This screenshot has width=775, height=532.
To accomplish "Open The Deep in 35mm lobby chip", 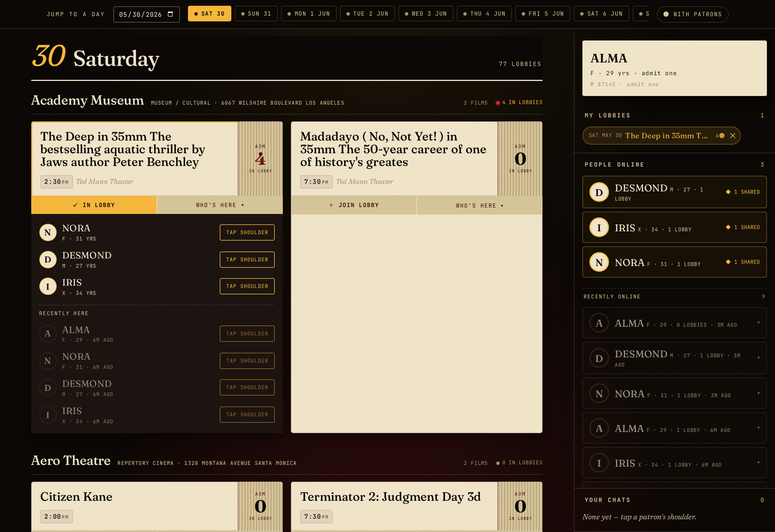I will pos(661,136).
